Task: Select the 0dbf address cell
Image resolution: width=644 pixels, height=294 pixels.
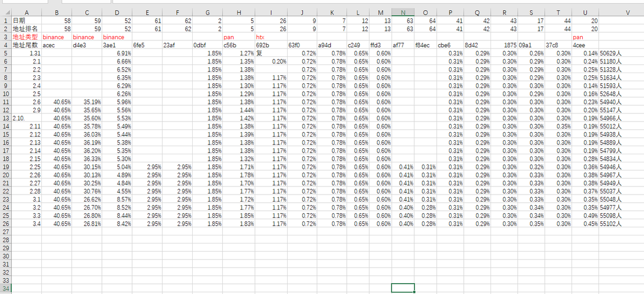Action: pos(208,45)
